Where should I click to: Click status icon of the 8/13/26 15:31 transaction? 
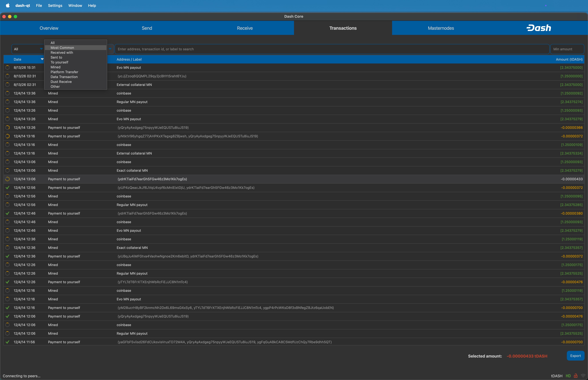(8, 67)
